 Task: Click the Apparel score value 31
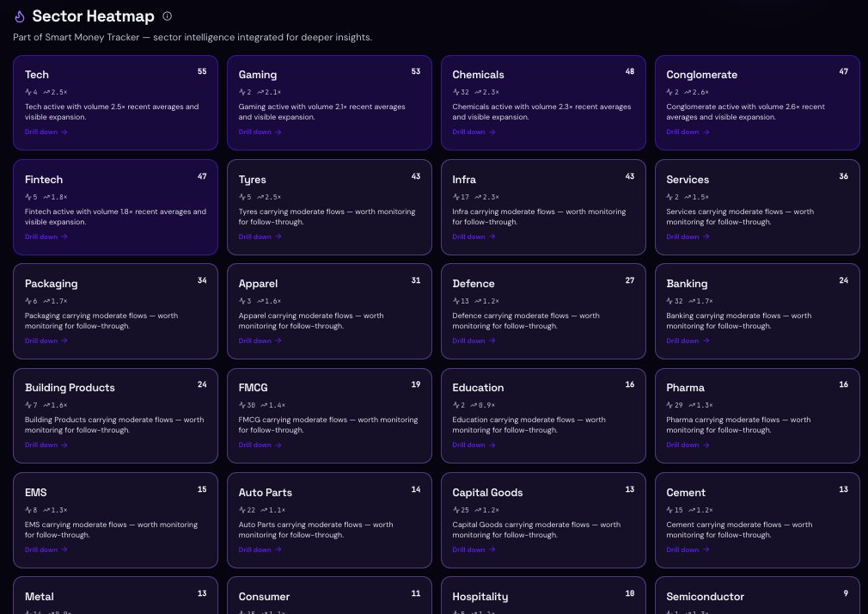(416, 280)
